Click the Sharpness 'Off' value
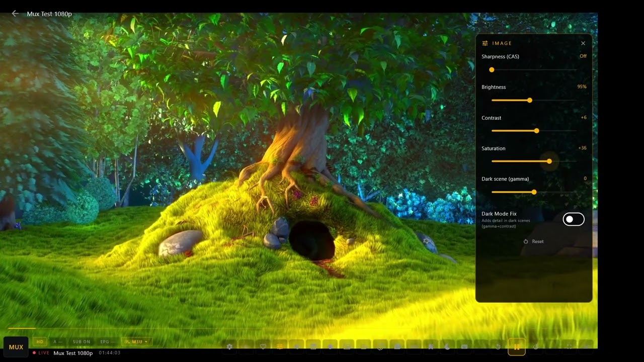This screenshot has width=644, height=362. point(583,56)
